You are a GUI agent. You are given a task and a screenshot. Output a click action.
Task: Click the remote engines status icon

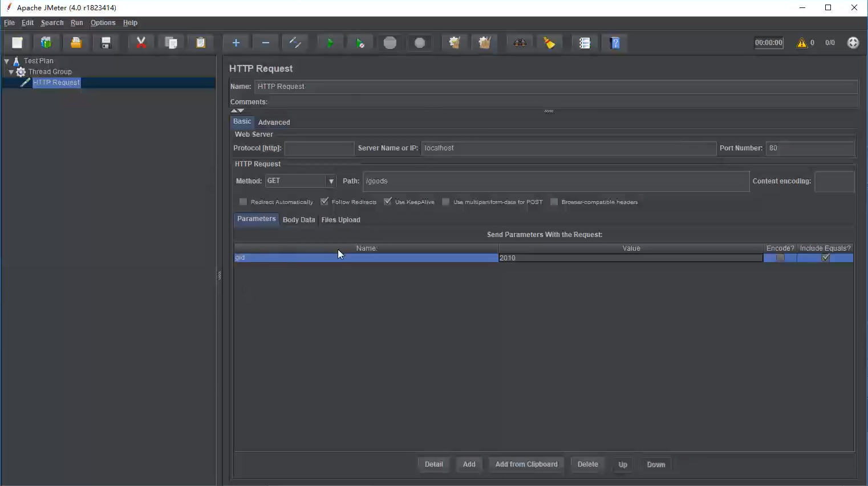click(x=853, y=43)
